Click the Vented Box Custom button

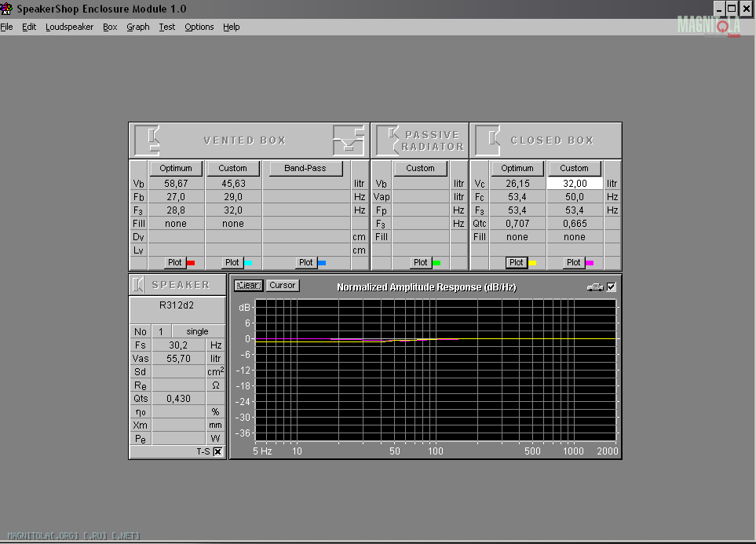pyautogui.click(x=233, y=168)
